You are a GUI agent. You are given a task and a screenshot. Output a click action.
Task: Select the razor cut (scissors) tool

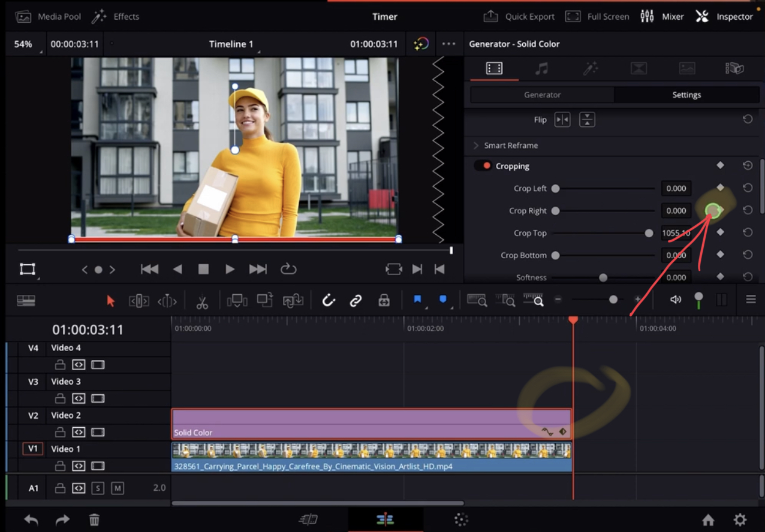(x=202, y=300)
